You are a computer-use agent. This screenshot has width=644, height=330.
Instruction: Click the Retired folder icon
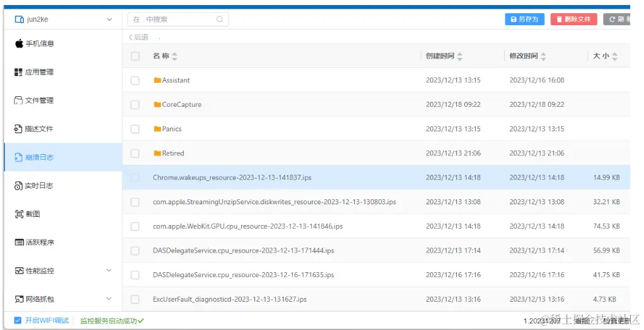(x=158, y=153)
